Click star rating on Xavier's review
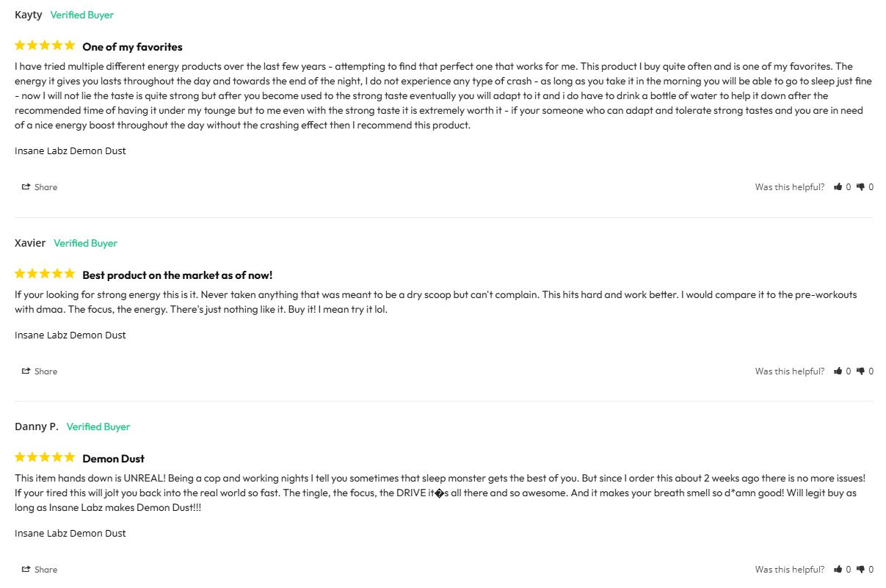The height and width of the screenshot is (588, 886). 45,274
